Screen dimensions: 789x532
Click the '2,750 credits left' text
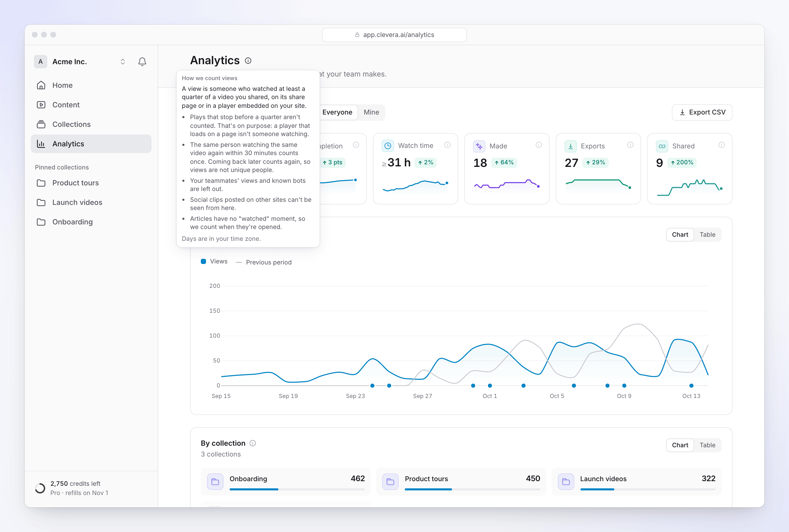75,483
